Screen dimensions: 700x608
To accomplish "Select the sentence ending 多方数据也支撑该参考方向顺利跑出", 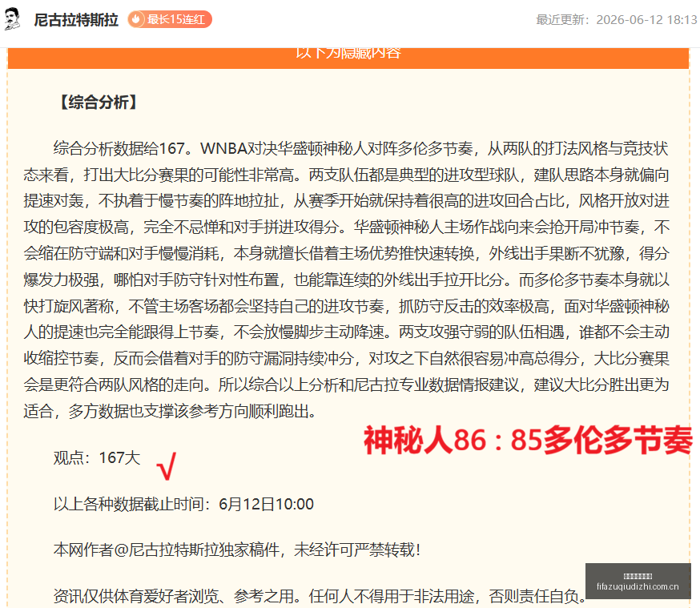I will tap(170, 411).
